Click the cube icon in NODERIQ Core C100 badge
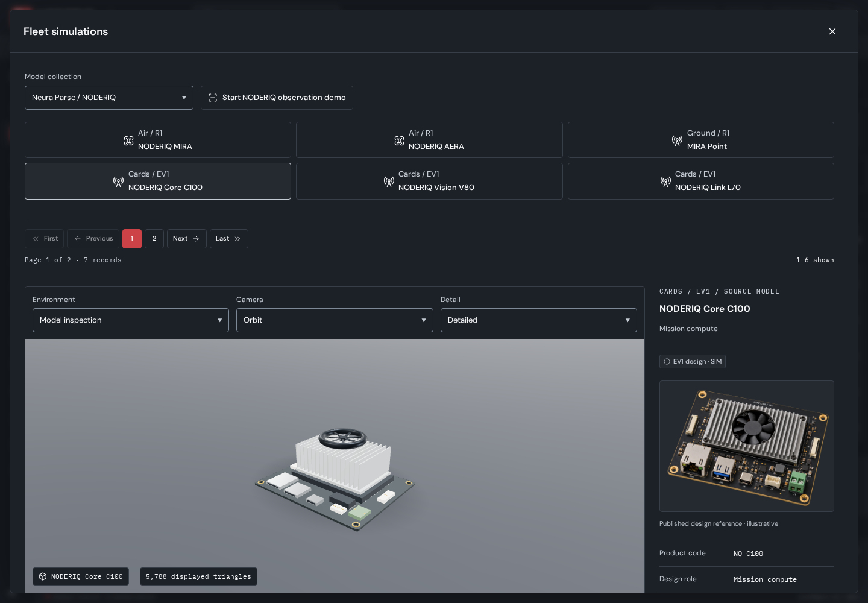Screen dimensions: 868x603 tap(43, 576)
